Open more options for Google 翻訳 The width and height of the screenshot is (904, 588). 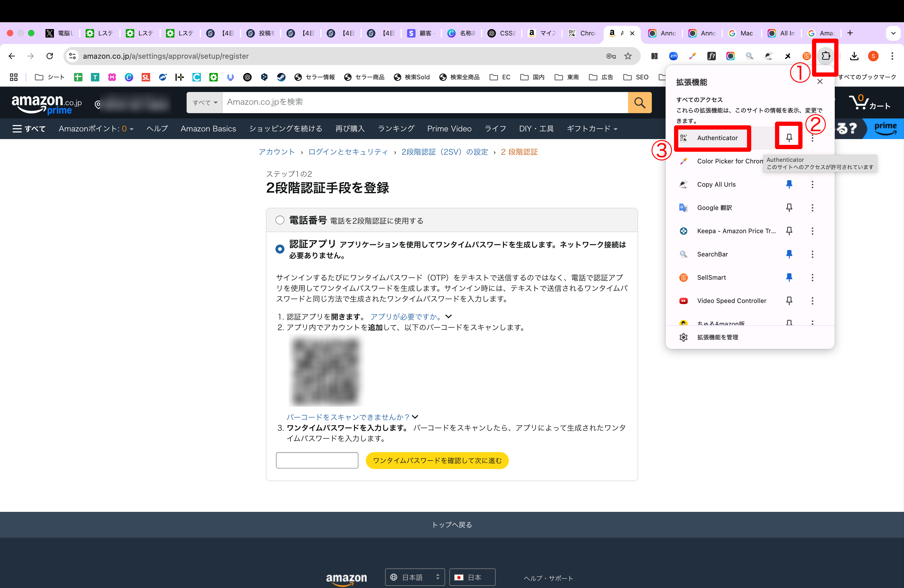tap(813, 208)
